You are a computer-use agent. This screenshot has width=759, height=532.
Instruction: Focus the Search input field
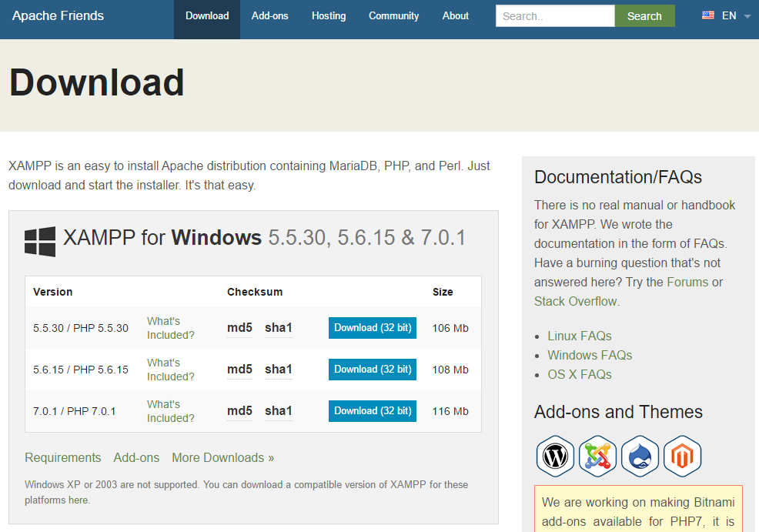pos(555,16)
